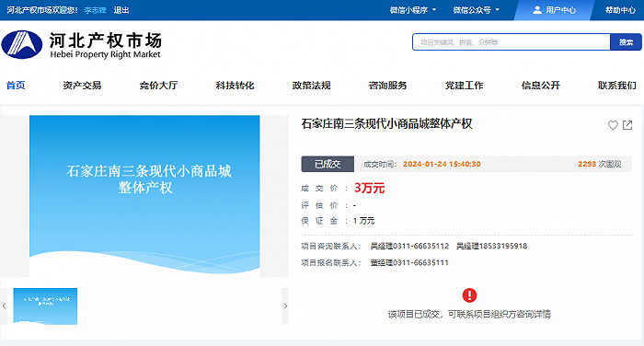The height and width of the screenshot is (346, 644).
Task: Open 咨询服务 navigation item
Action: coord(387,85)
